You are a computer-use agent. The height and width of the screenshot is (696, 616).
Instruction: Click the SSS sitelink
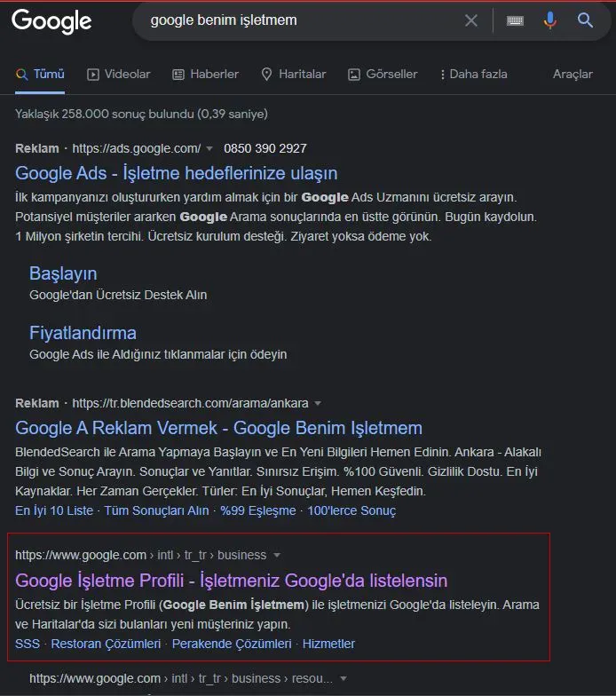click(x=28, y=644)
